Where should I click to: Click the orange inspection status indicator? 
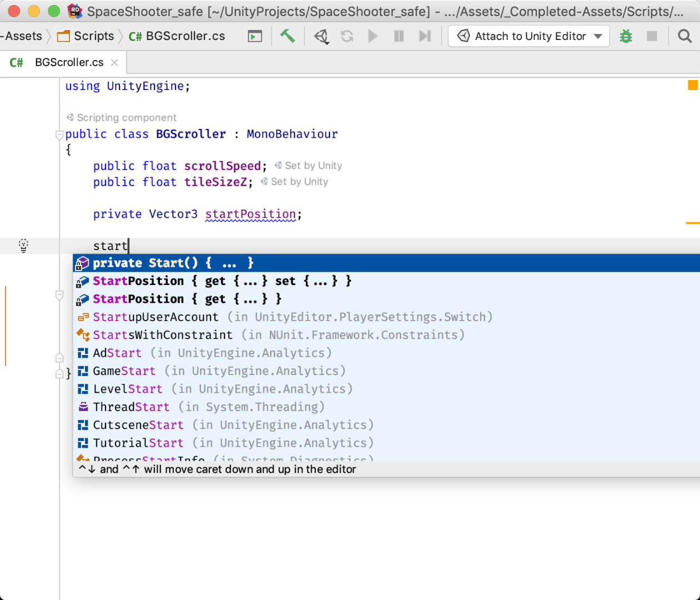click(693, 85)
